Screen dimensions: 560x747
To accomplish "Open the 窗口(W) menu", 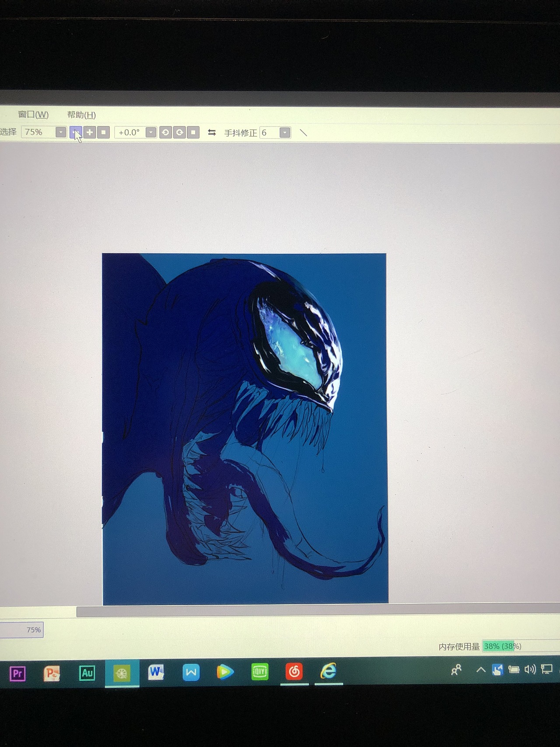I will 33,115.
